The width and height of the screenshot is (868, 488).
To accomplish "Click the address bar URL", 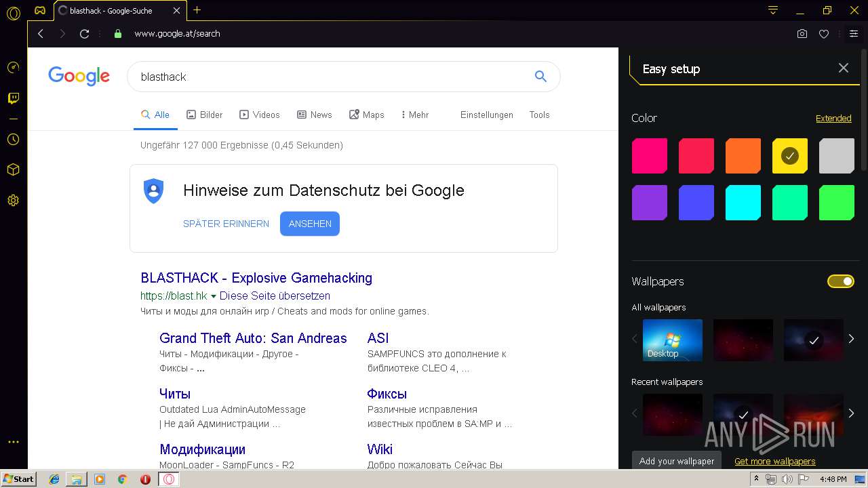I will point(178,33).
